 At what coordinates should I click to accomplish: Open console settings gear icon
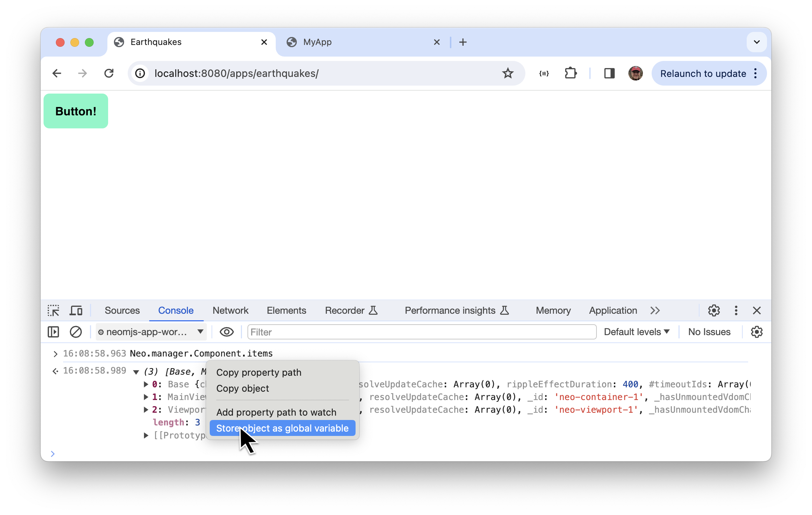(x=757, y=332)
